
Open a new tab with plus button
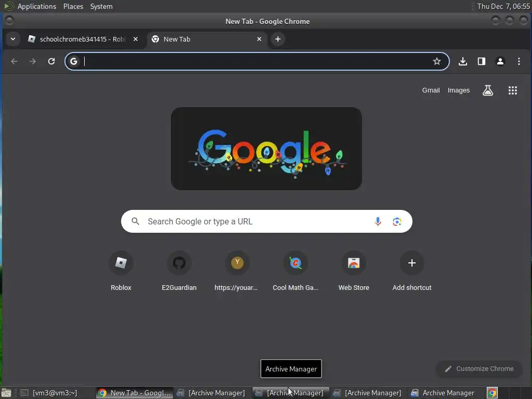(x=278, y=39)
